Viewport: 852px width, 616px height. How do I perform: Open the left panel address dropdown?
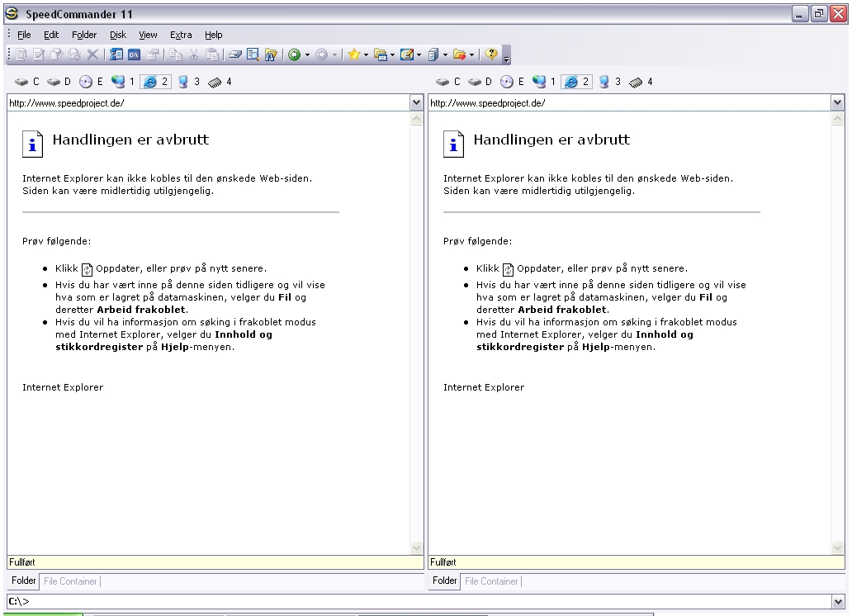pyautogui.click(x=416, y=102)
